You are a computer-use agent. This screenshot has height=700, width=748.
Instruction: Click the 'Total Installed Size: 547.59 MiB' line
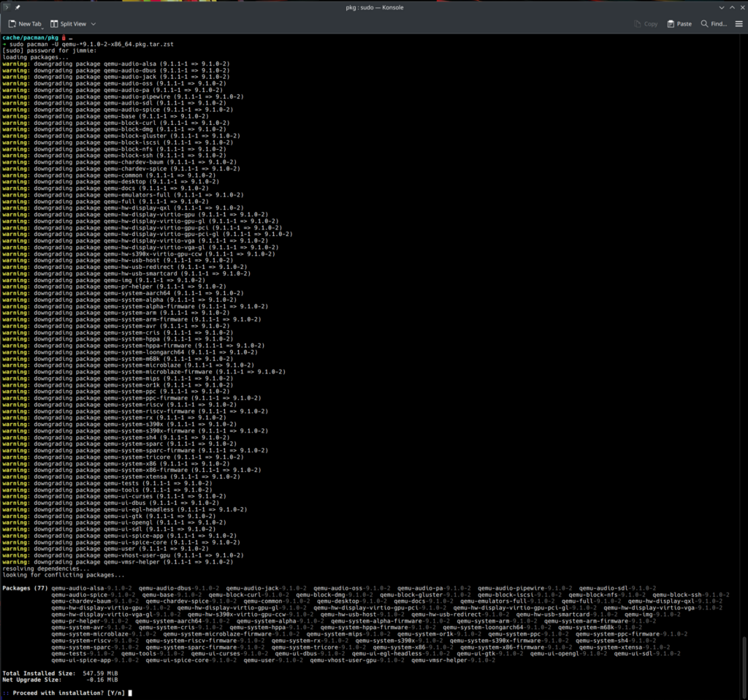(x=60, y=673)
